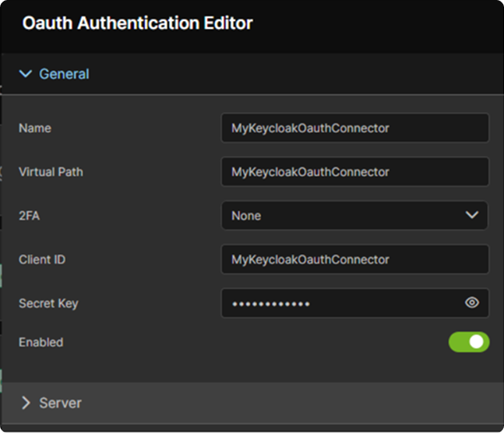The height and width of the screenshot is (433, 504).
Task: Select the 2FA combo box showing None
Action: tap(343, 216)
